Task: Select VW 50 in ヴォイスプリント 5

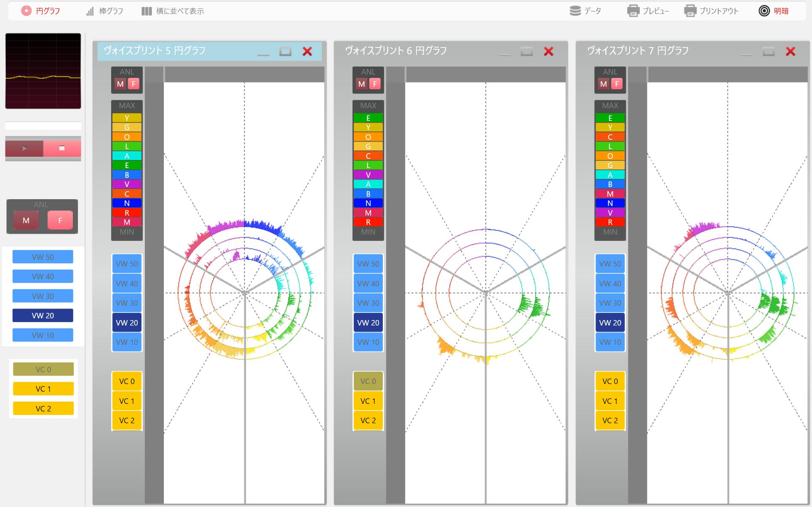Action: coord(127,264)
